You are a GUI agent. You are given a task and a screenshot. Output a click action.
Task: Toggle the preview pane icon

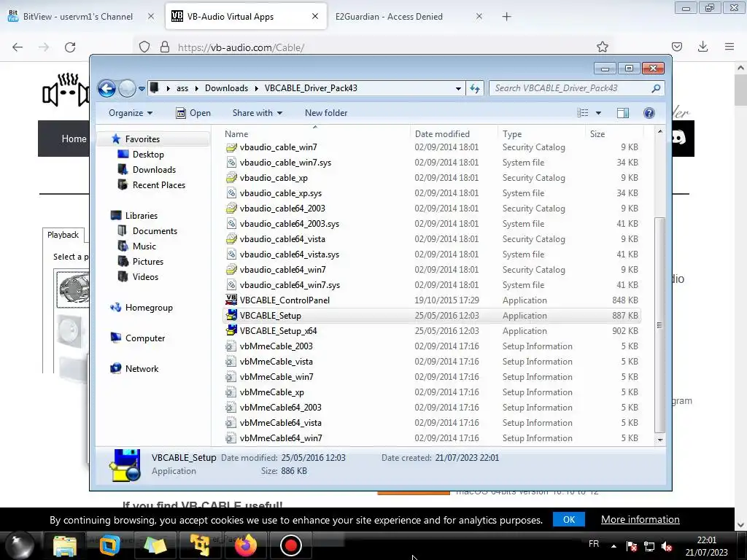coord(623,113)
